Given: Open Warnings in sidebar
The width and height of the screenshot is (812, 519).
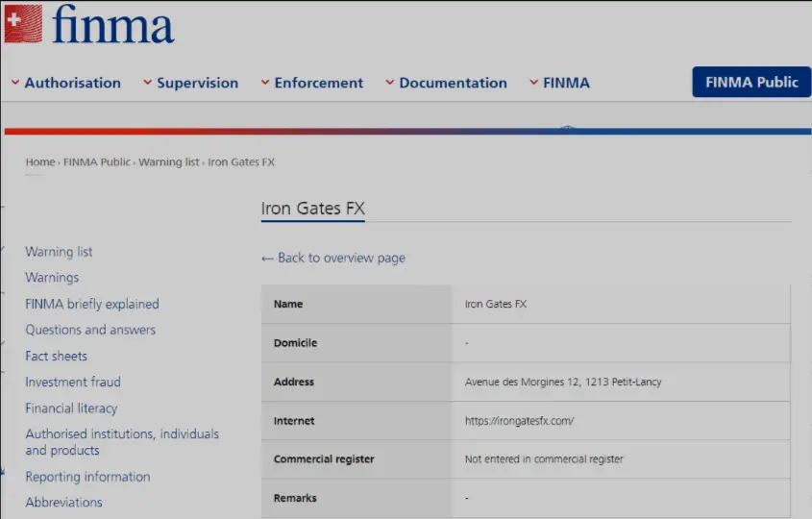Looking at the screenshot, I should coord(52,278).
